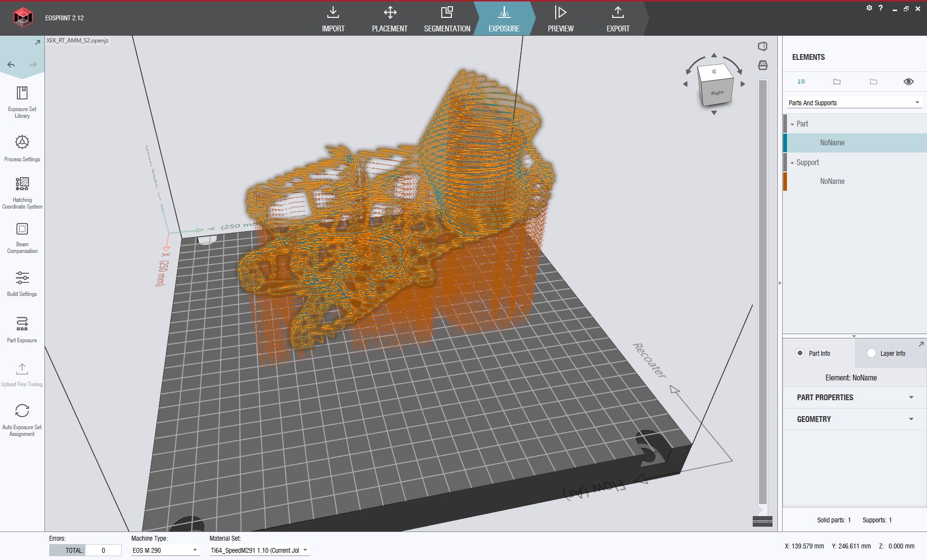Switch to the Preview step
The image size is (927, 560).
tap(561, 19)
